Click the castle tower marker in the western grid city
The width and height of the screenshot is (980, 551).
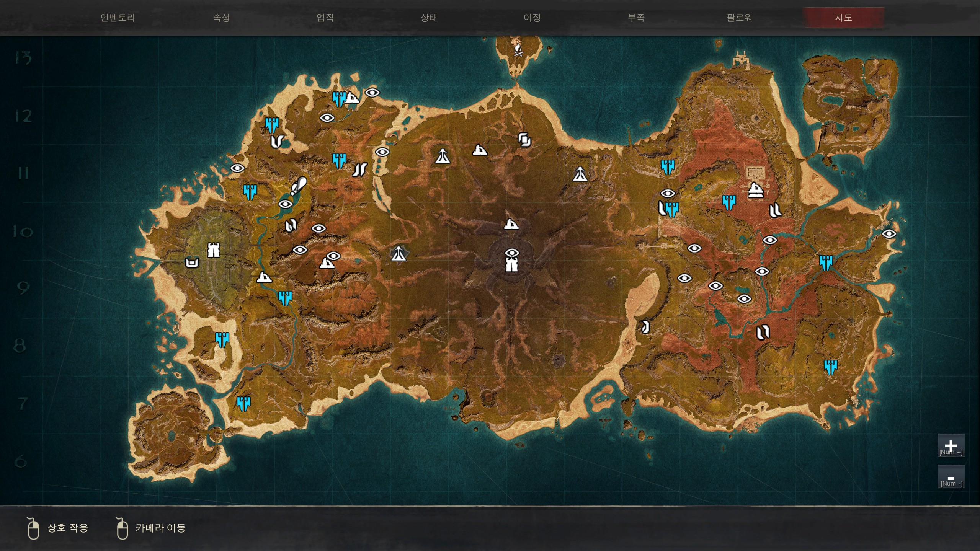click(214, 250)
